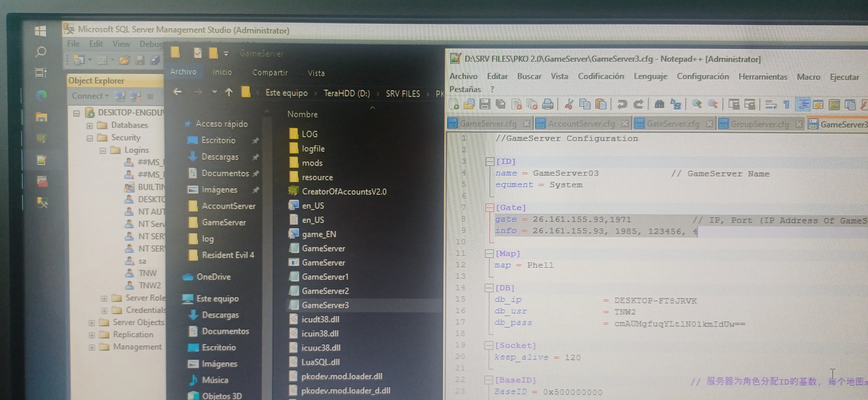The image size is (868, 400).
Task: Click the db_pass line in the editor
Action: click(x=620, y=323)
